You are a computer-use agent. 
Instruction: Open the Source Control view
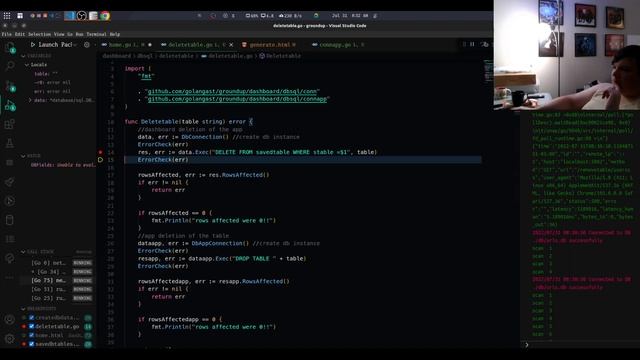point(10,86)
